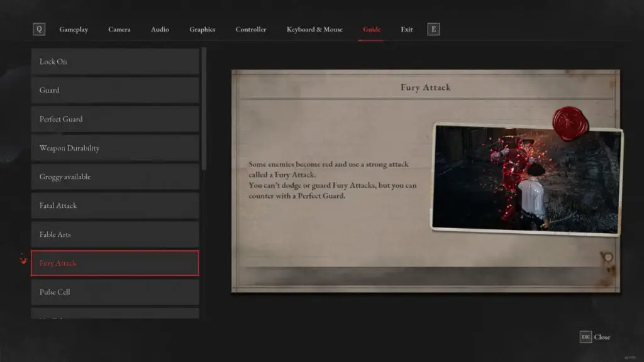This screenshot has width=644, height=362.
Task: Click the red marker beside Fury Attack
Action: 23,259
